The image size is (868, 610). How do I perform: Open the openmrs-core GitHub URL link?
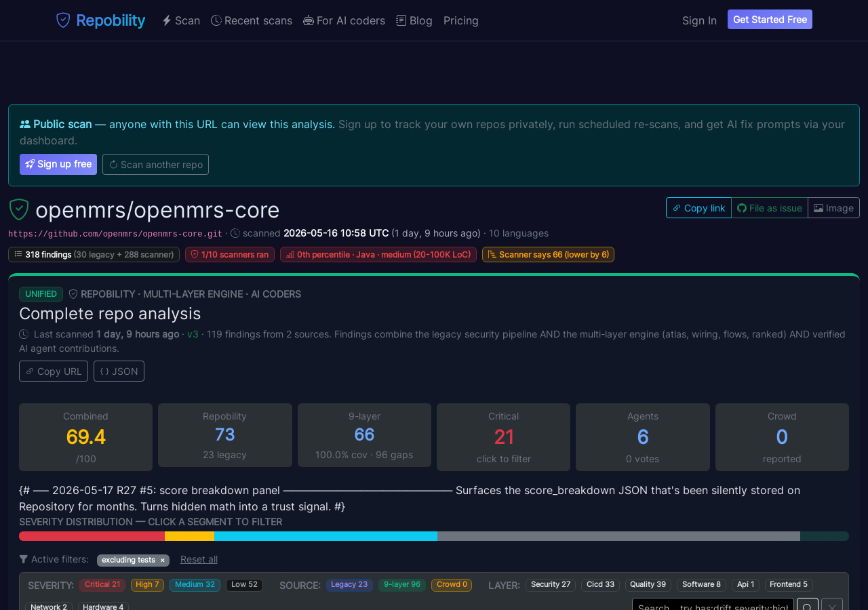coord(115,234)
